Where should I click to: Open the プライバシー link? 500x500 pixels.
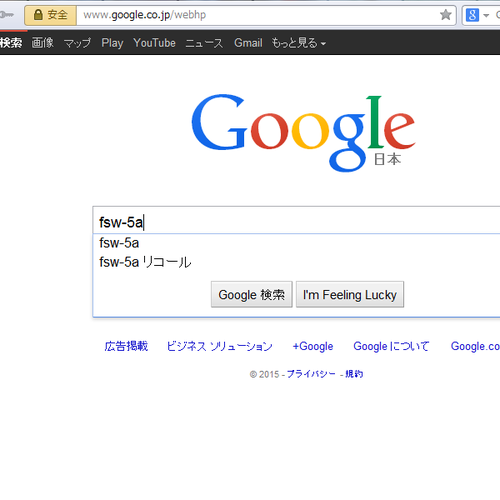[x=311, y=374]
